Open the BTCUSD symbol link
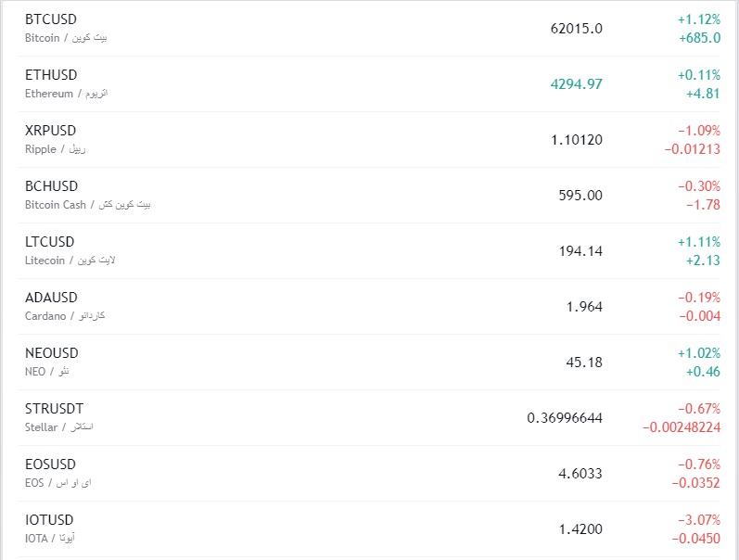This screenshot has width=739, height=560. (x=51, y=19)
